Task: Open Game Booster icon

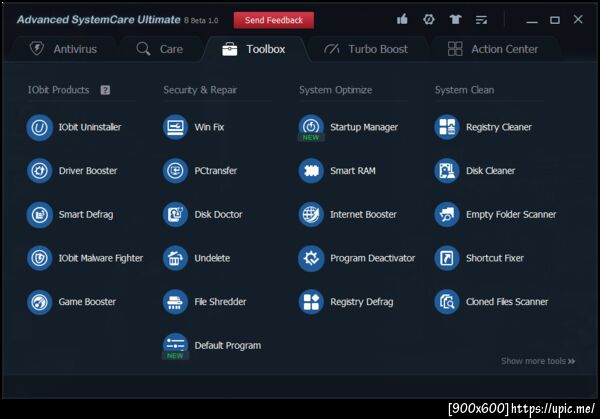Action: tap(39, 302)
